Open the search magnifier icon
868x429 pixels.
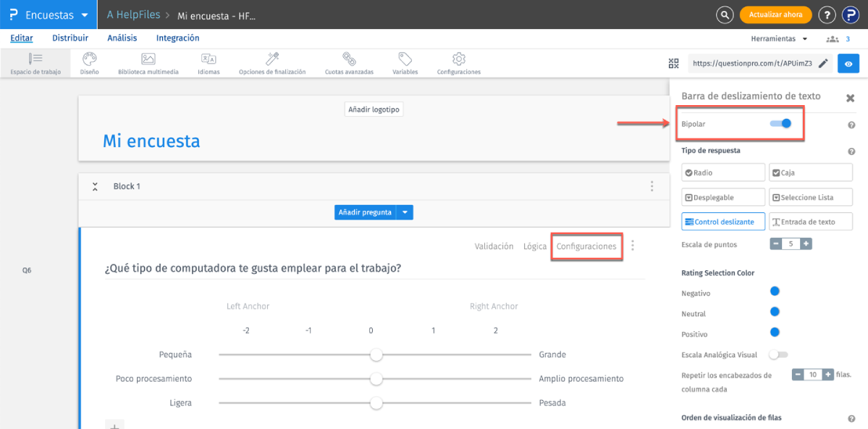pos(724,15)
